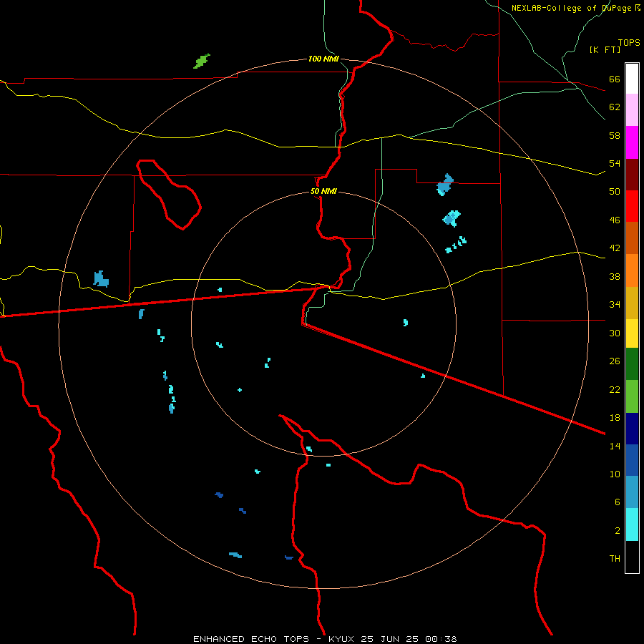
Task: Click the legend value 26
Action: 615,361
